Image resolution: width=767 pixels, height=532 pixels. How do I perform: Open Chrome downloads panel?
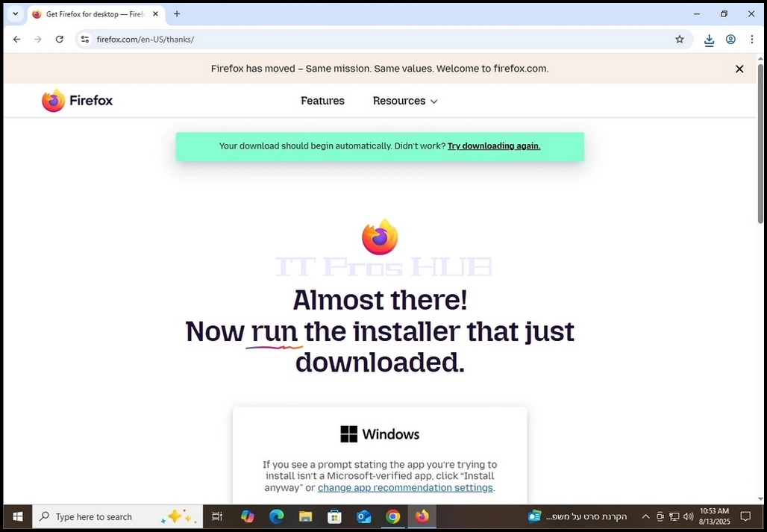pos(709,40)
